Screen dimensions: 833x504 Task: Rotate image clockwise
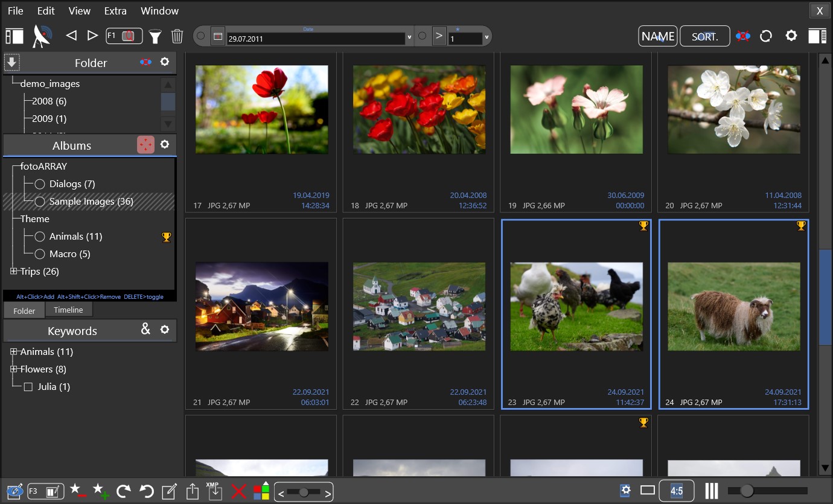pyautogui.click(x=124, y=491)
